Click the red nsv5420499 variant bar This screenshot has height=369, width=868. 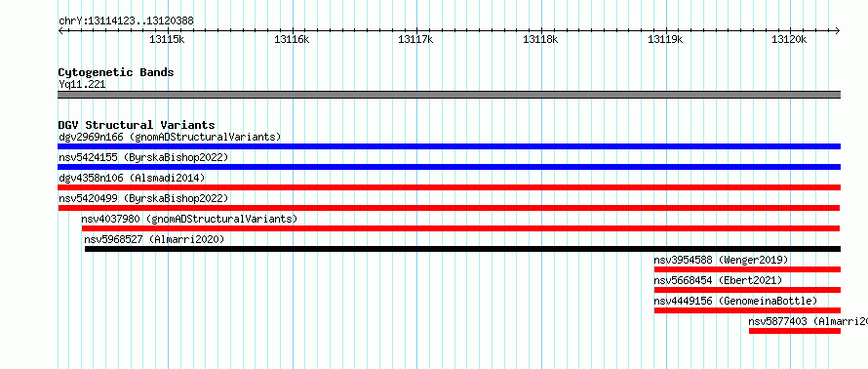[x=449, y=208]
